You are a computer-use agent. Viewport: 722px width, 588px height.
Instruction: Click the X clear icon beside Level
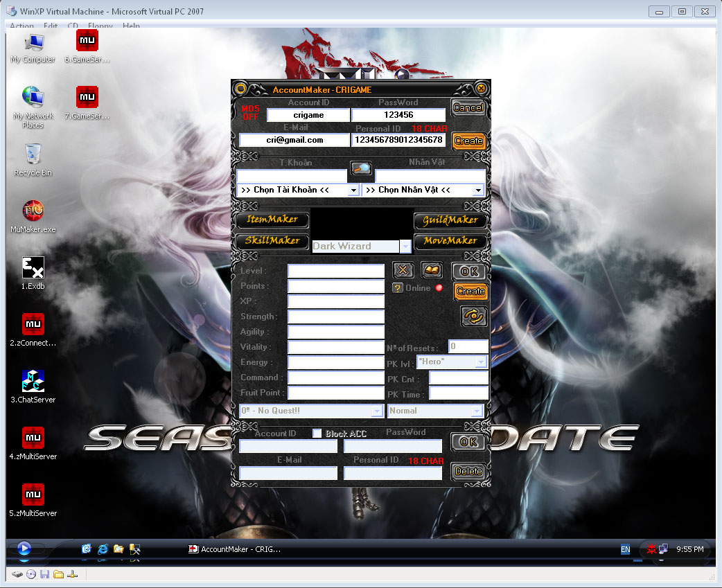pos(403,270)
